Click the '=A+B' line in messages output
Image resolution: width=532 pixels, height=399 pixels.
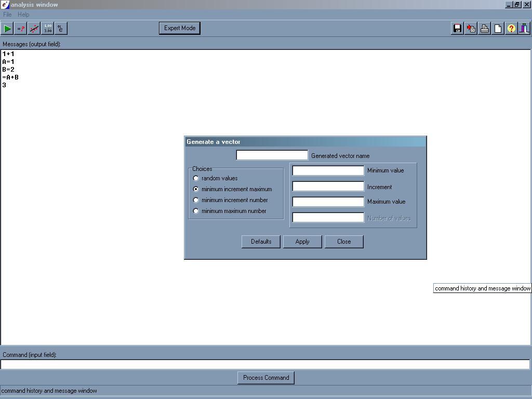[10, 77]
